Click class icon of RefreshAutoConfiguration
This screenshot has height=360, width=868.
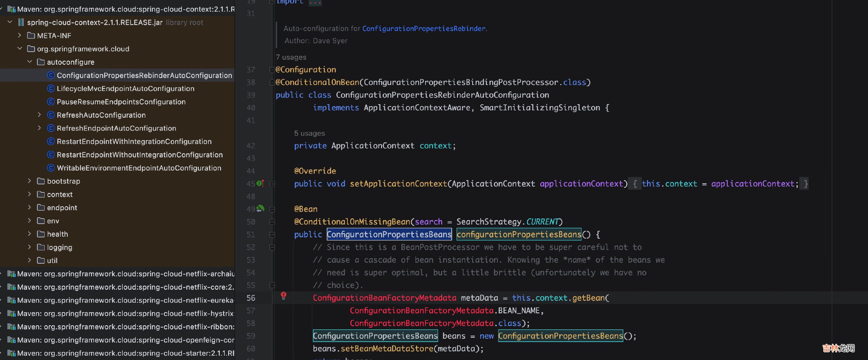click(51, 115)
